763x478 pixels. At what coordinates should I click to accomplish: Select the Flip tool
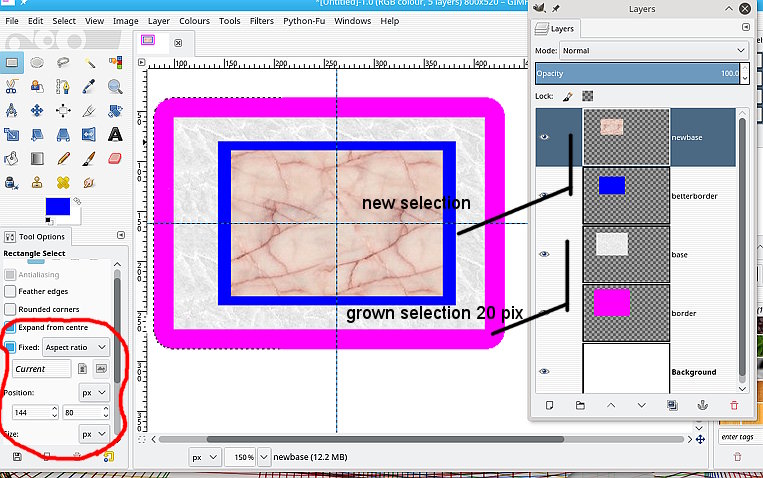(89, 134)
